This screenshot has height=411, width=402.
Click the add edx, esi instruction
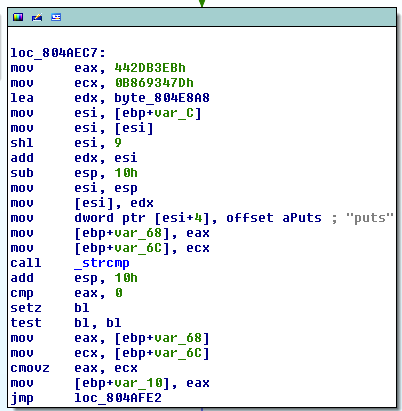[74, 158]
